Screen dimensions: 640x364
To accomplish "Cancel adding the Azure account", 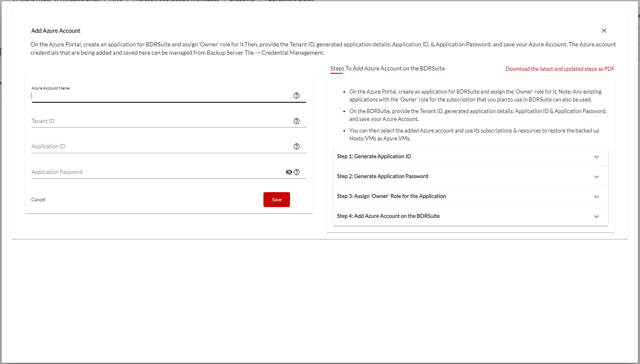I will coord(38,200).
